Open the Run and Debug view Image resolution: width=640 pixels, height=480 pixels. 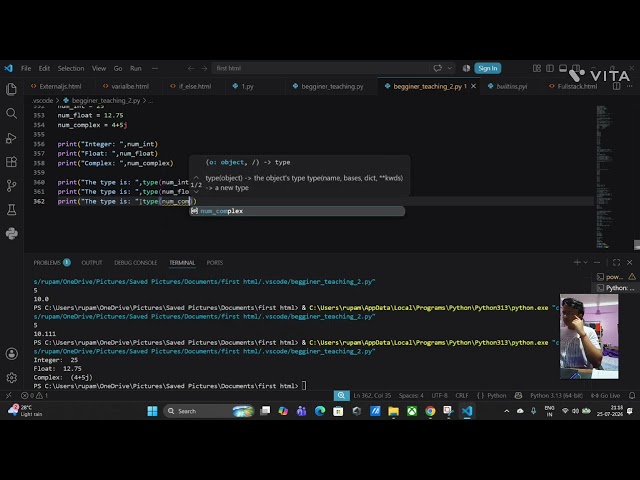(11, 138)
